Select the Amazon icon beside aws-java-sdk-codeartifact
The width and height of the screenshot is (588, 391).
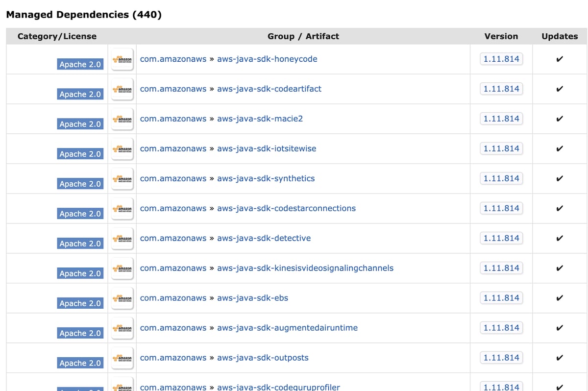point(122,89)
